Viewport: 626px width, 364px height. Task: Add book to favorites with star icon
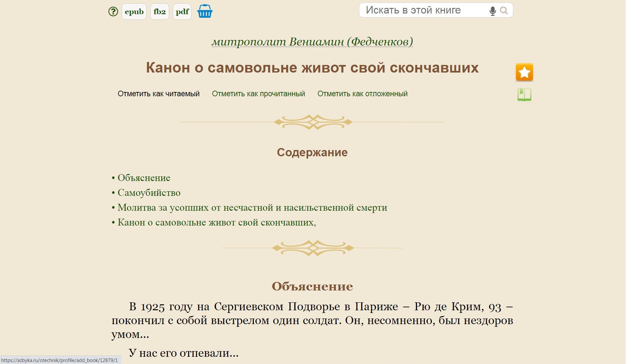tap(524, 72)
